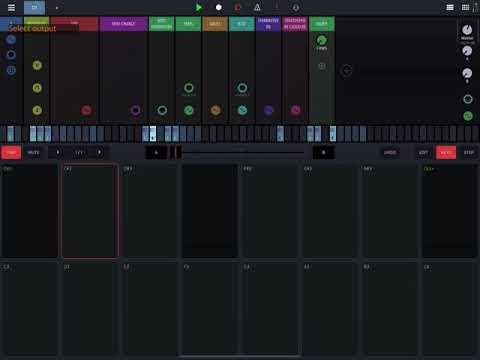Tap the C3 pad

29,309
